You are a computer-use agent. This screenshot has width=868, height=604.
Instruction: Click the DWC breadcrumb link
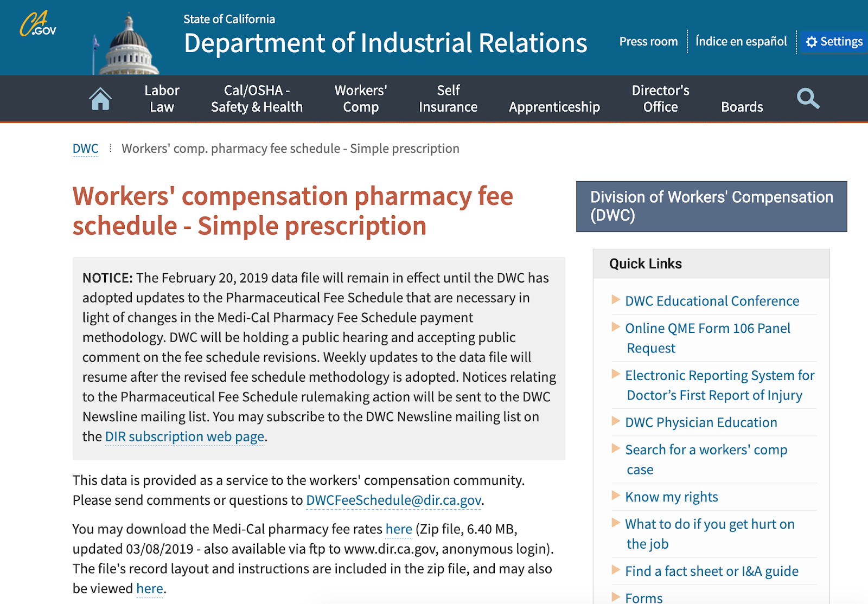85,149
